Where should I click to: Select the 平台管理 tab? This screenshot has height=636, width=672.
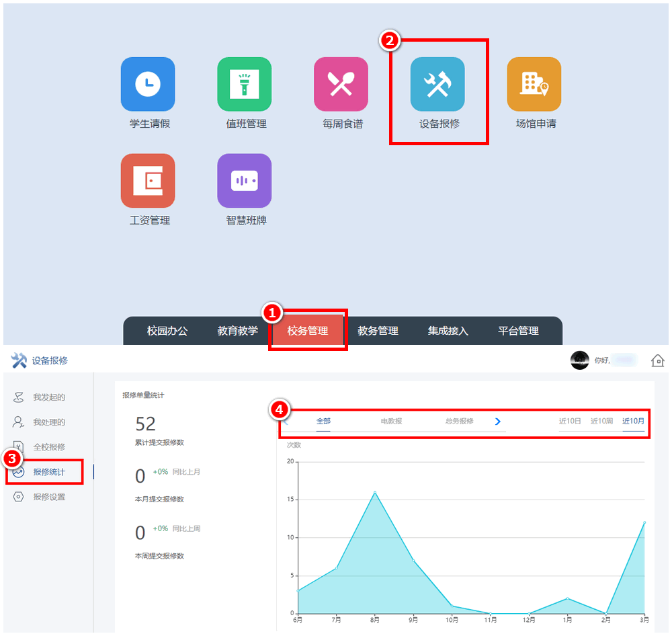click(518, 331)
